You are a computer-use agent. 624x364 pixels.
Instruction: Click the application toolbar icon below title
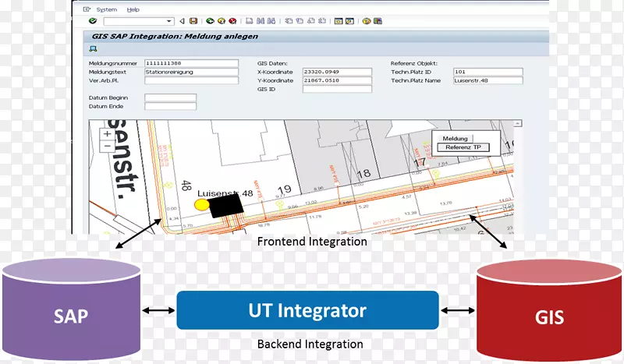click(x=93, y=48)
